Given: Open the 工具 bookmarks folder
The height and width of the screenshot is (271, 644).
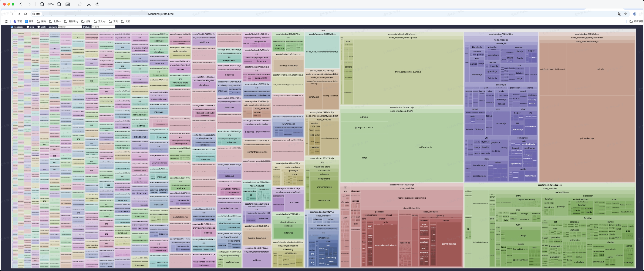Looking at the screenshot, I should click(x=113, y=22).
